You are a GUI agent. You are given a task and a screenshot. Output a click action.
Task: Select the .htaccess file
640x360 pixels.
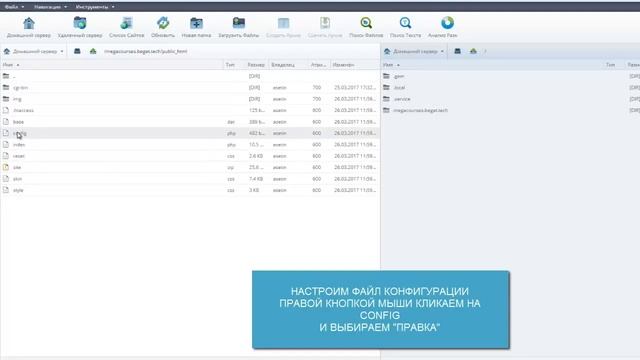point(190,111)
